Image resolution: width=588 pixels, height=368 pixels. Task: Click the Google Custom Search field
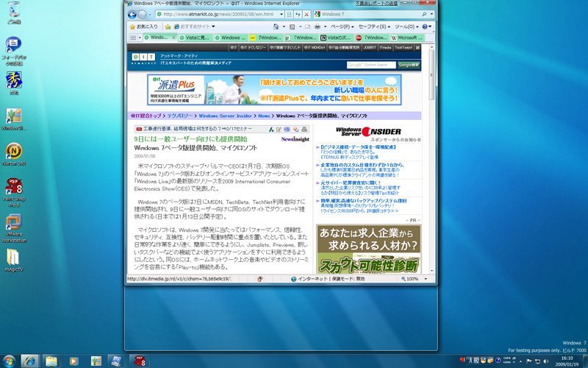click(371, 65)
